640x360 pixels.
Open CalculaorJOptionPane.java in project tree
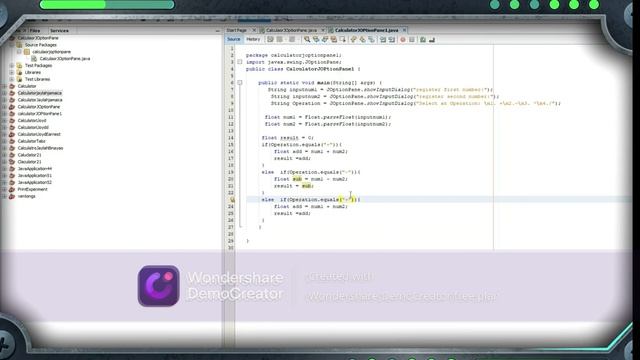tap(64, 59)
